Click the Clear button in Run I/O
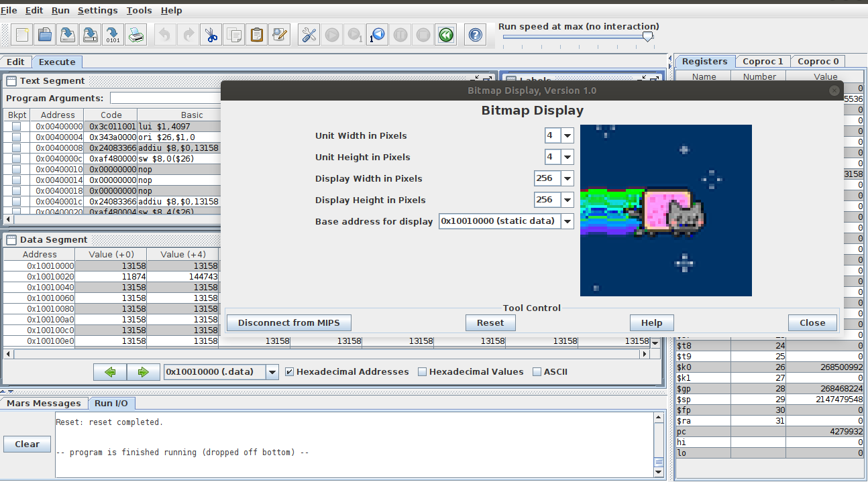This screenshot has width=868, height=482. pyautogui.click(x=28, y=444)
